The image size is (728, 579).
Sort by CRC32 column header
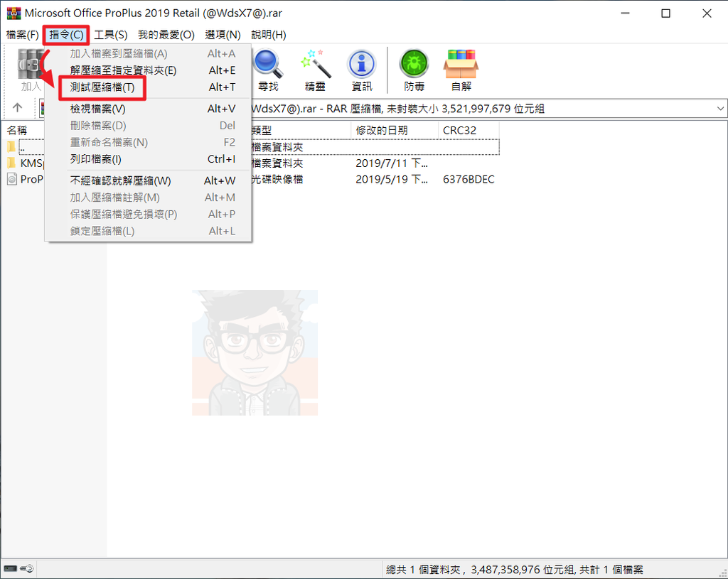pyautogui.click(x=469, y=131)
